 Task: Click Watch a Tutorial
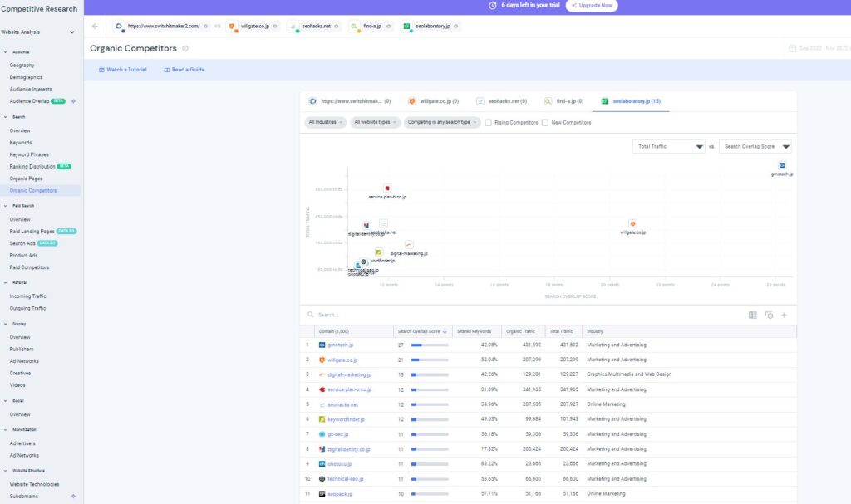(123, 70)
